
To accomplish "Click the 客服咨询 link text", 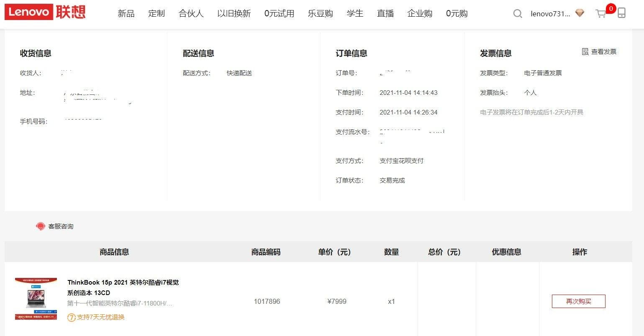I will [x=61, y=226].
